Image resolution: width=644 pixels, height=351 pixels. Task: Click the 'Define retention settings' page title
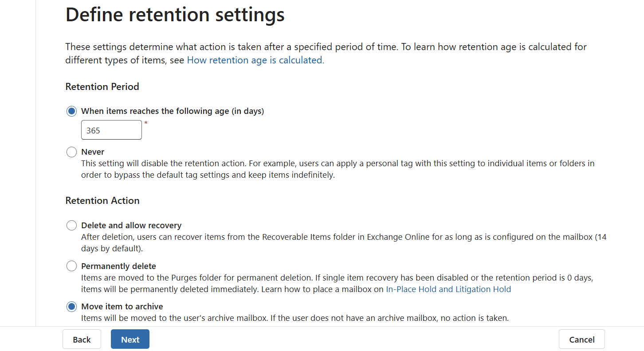[x=175, y=15]
